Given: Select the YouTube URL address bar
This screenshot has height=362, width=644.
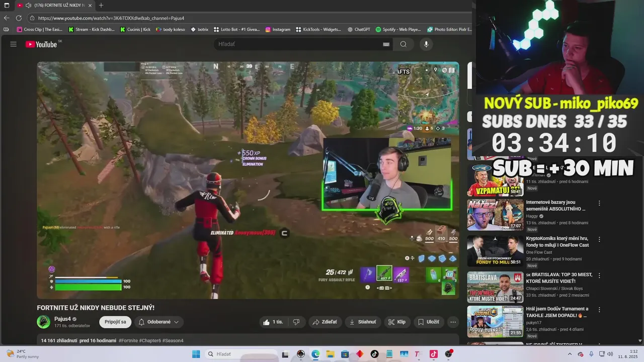Looking at the screenshot, I should pos(249,18).
